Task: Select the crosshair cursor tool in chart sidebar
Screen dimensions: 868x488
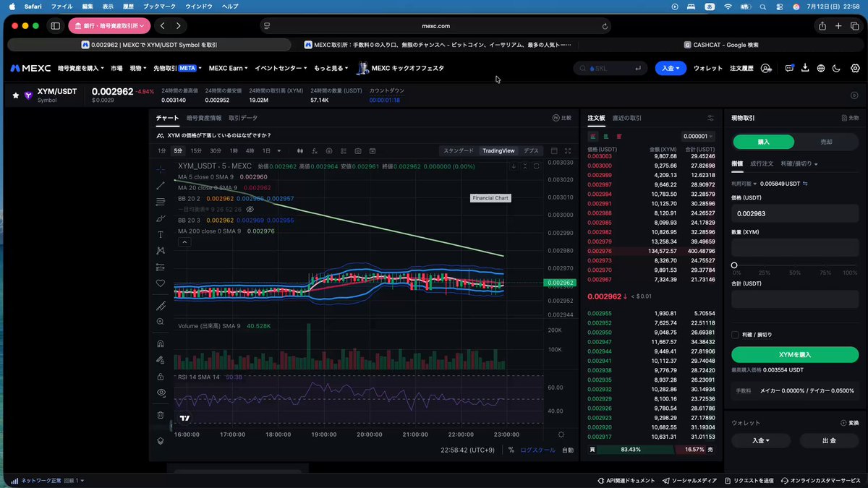Action: (x=161, y=169)
